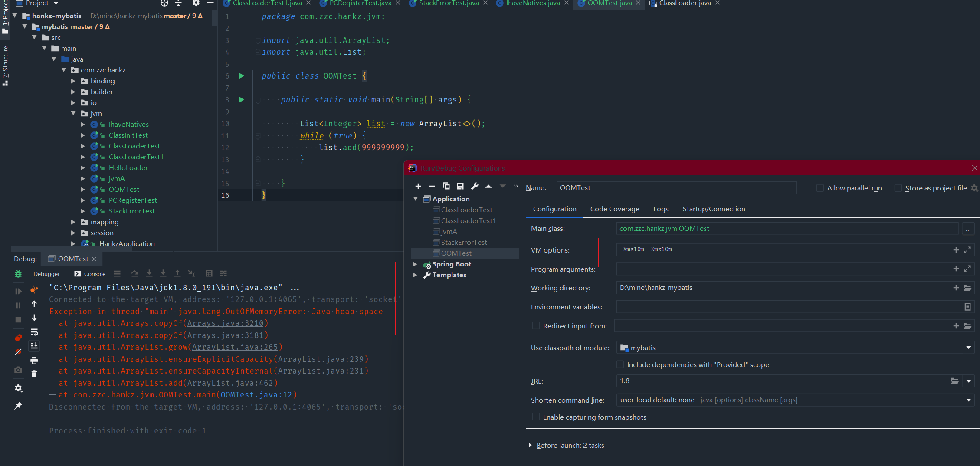Jump to next stack trace with down arrow
980x466 pixels.
tap(34, 318)
